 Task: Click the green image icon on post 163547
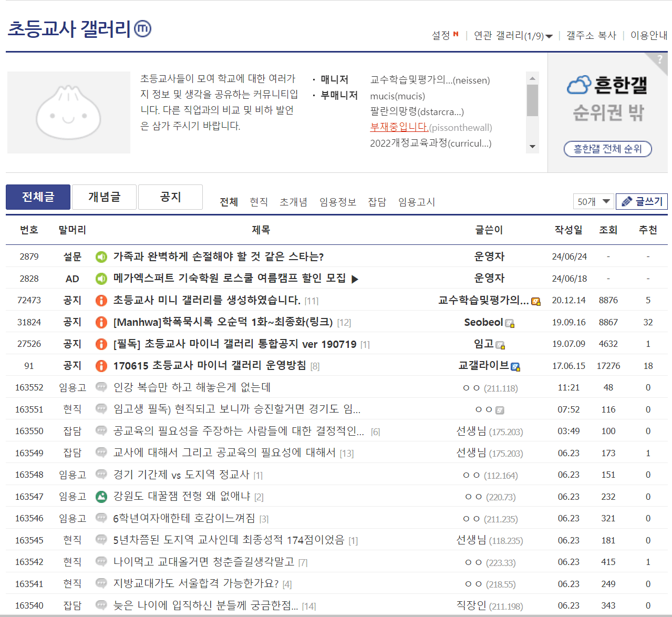pos(101,496)
